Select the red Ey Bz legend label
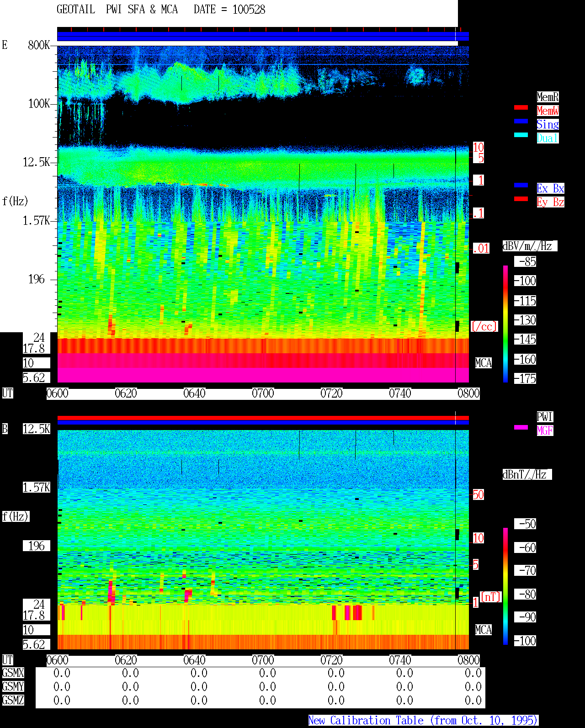585x728 pixels. [x=550, y=202]
